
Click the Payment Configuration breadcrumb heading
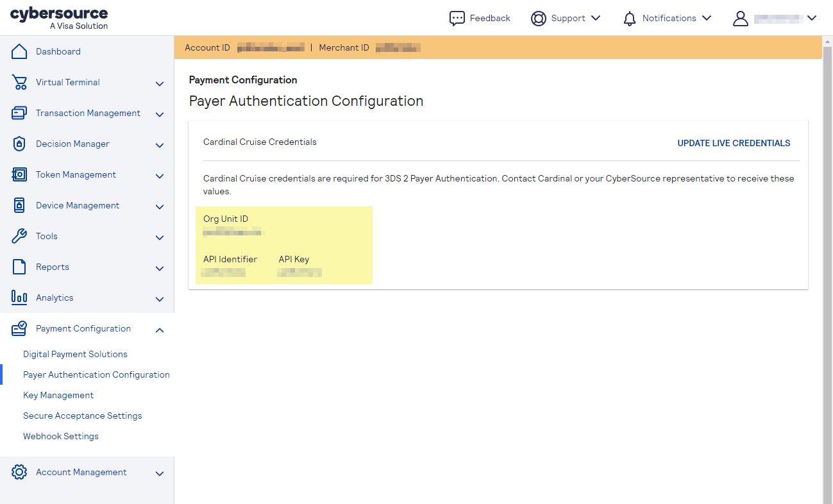[x=243, y=80]
